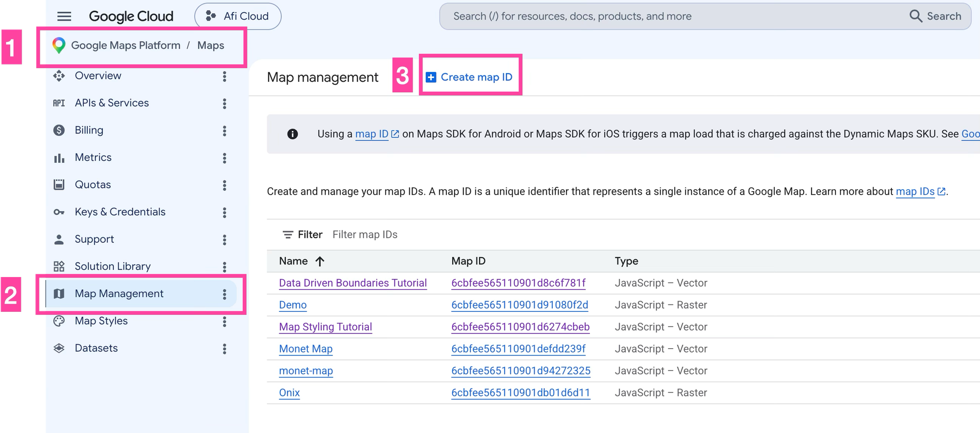Viewport: 980px width, 433px height.
Task: Open map ID 6cbfee565110901d8c6f781f
Action: (518, 283)
